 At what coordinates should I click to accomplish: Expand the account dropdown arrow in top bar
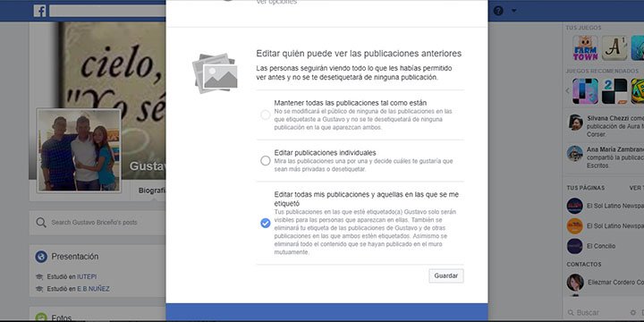[x=513, y=11]
